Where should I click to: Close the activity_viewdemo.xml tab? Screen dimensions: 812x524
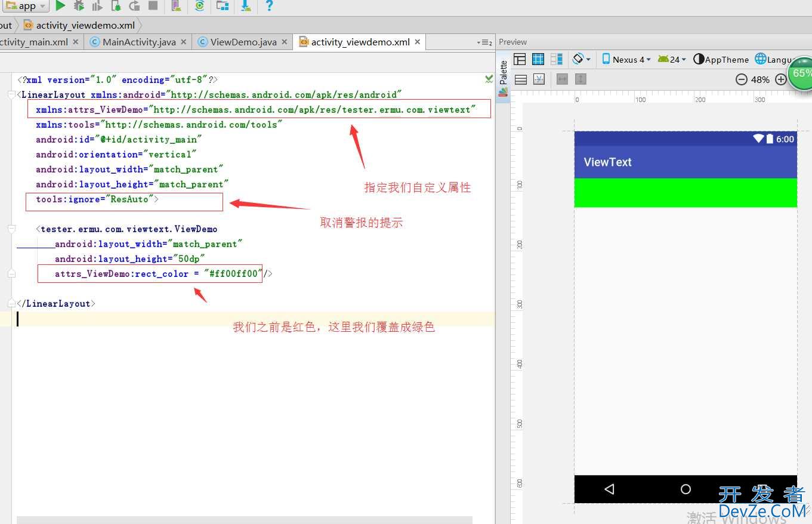click(418, 42)
